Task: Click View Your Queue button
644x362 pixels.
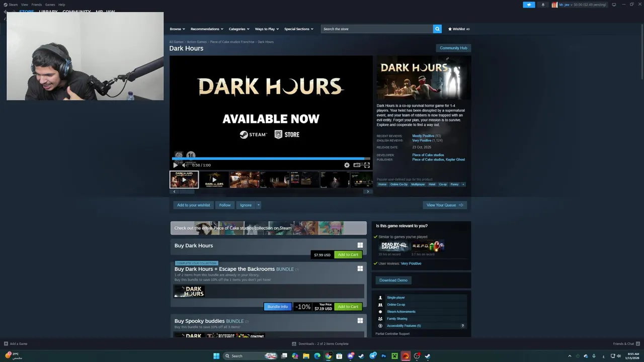Action: coord(445,205)
